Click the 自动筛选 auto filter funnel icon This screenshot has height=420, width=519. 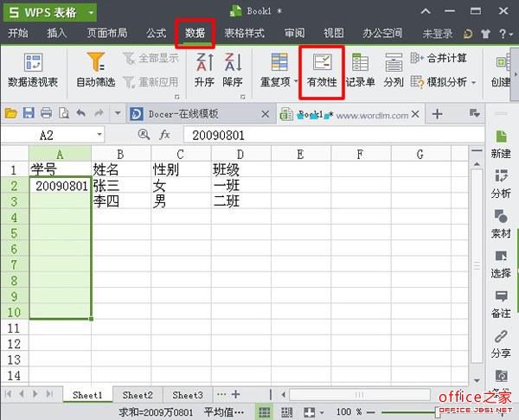coord(96,62)
